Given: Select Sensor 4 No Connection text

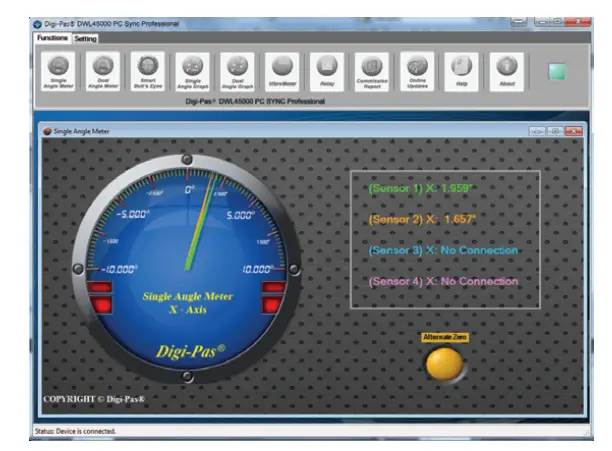Looking at the screenshot, I should click(444, 281).
